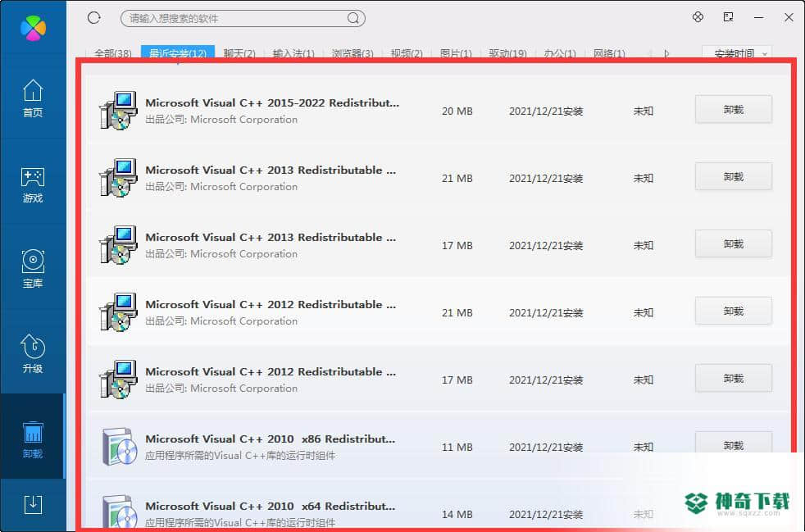Select the Visual C++ 2012 name in the 17 MB row
Image resolution: width=805 pixels, height=532 pixels.
(x=271, y=372)
